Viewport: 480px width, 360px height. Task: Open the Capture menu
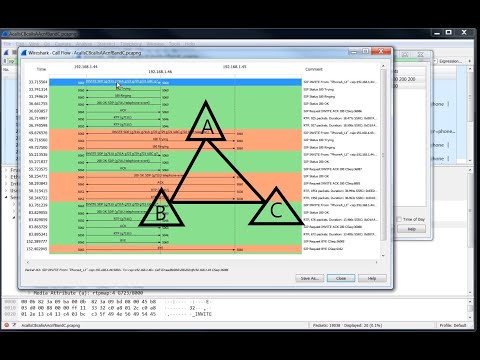coord(63,44)
